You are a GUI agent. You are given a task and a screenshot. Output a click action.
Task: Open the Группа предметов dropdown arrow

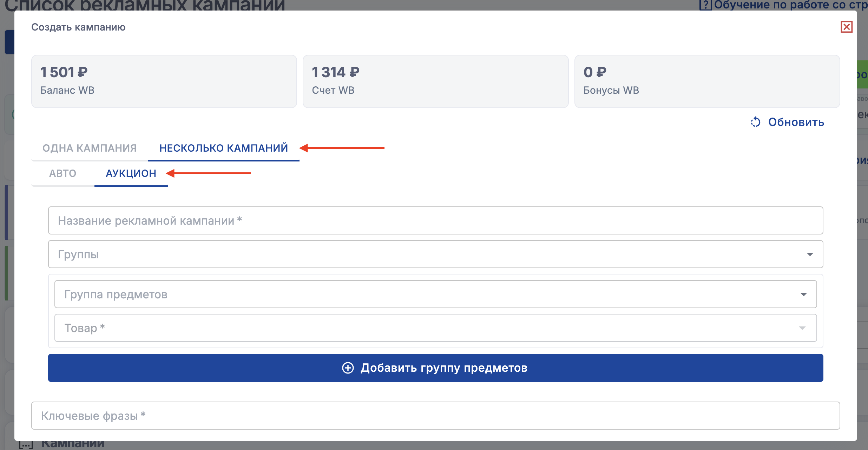(x=803, y=294)
